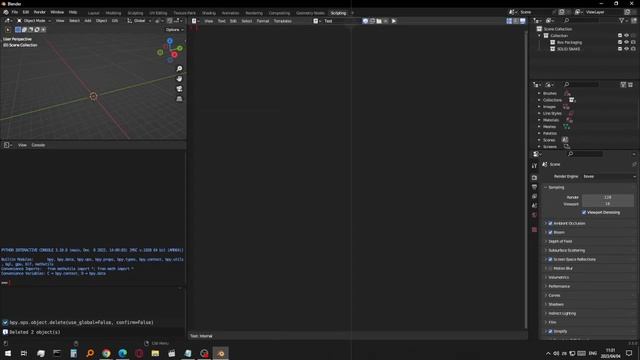
Task: Select the SOLID SNAKE object in the outliner
Action: coord(568,49)
